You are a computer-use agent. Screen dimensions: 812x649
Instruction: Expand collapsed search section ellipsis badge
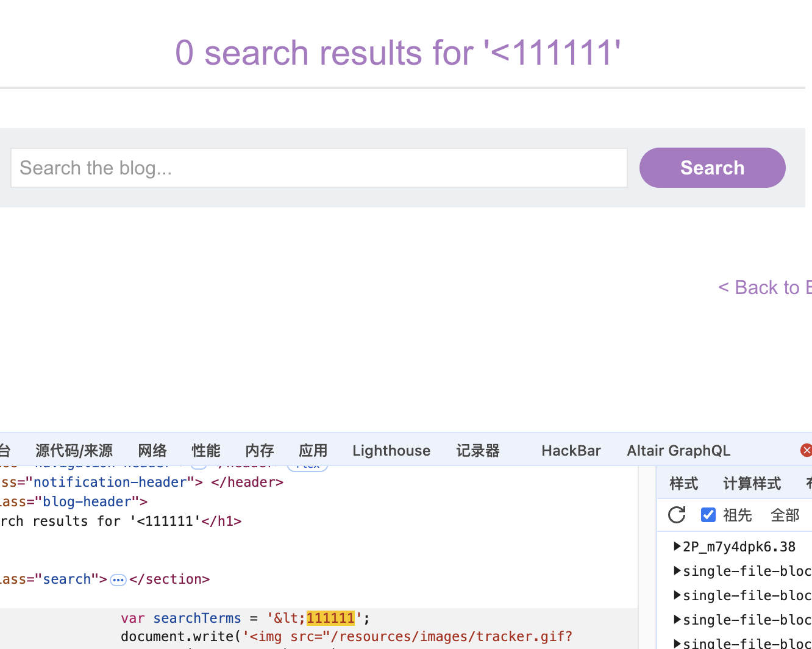pyautogui.click(x=118, y=579)
